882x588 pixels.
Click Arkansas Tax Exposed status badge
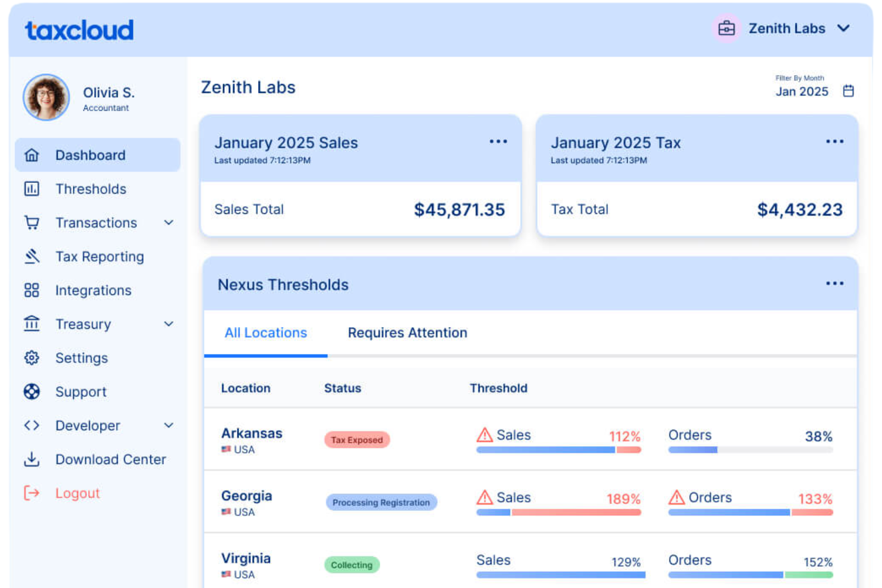pos(357,440)
